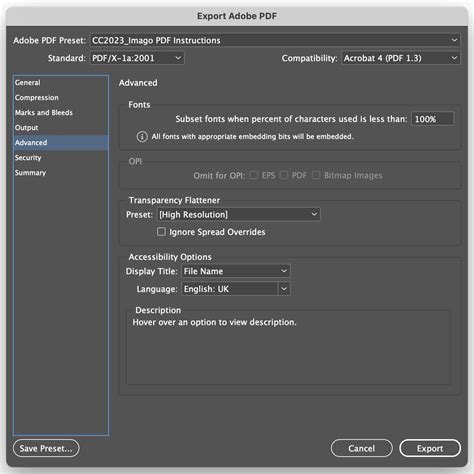The width and height of the screenshot is (474, 474).
Task: Click the Language English: UK text field
Action: 230,289
